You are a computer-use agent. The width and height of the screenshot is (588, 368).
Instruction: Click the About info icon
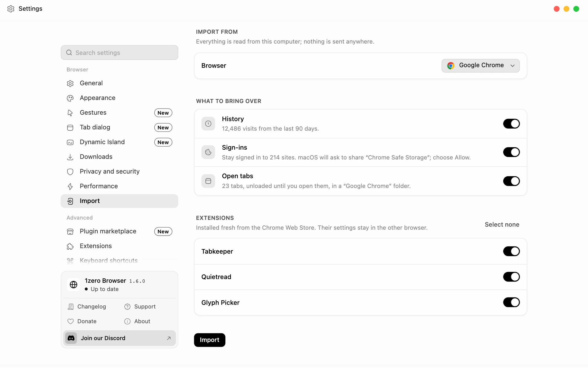[127, 321]
